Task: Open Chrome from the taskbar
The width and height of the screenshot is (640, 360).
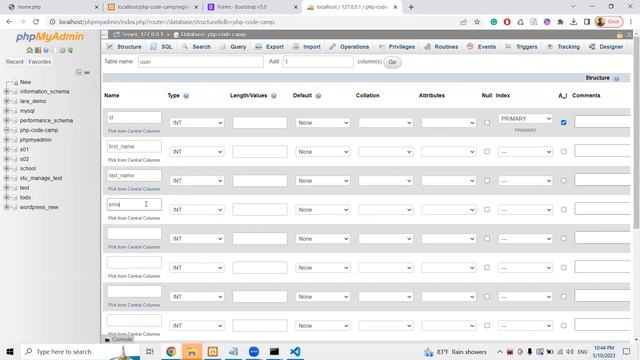Action: [x=171, y=351]
